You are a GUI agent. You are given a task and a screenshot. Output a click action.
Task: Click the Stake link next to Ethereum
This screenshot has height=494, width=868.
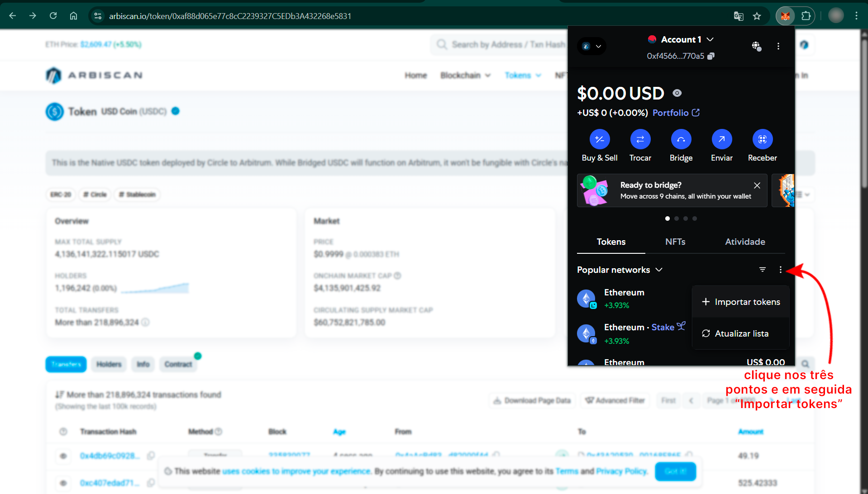click(668, 327)
